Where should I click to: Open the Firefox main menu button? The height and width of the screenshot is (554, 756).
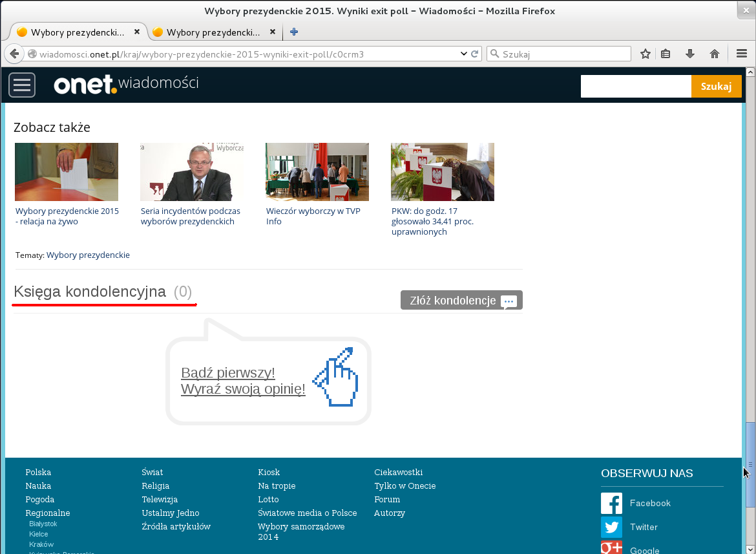742,54
